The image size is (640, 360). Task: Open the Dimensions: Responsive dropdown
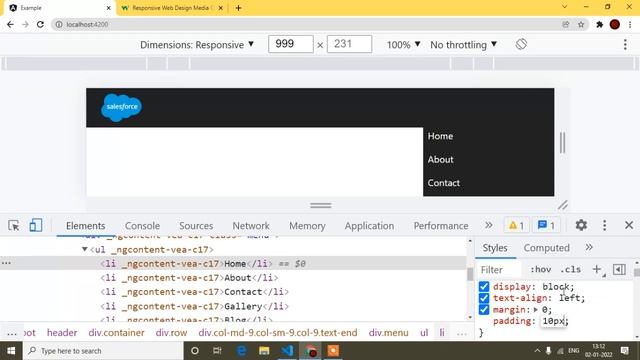[x=197, y=44]
